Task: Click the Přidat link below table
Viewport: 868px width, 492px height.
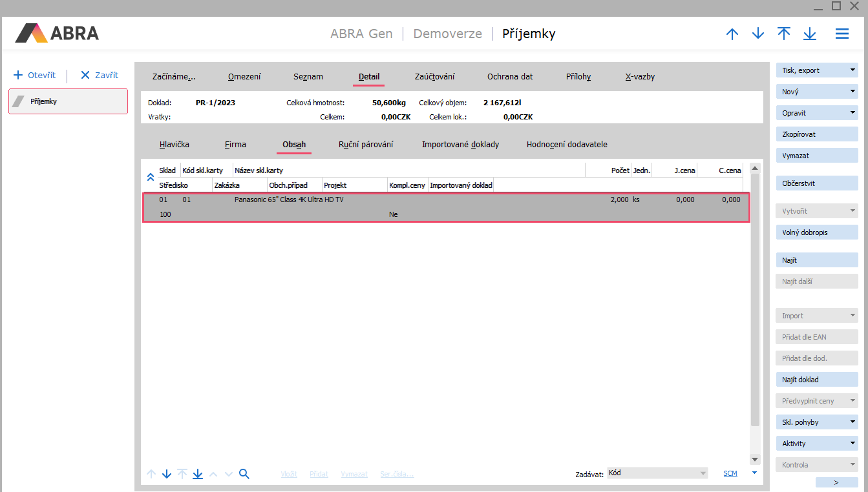Action: coord(319,474)
